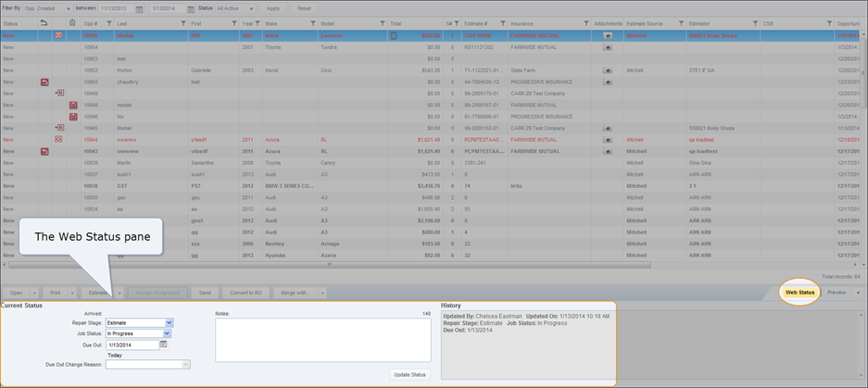Open the Status All Active dropdown
The image size is (868, 388).
tap(251, 8)
